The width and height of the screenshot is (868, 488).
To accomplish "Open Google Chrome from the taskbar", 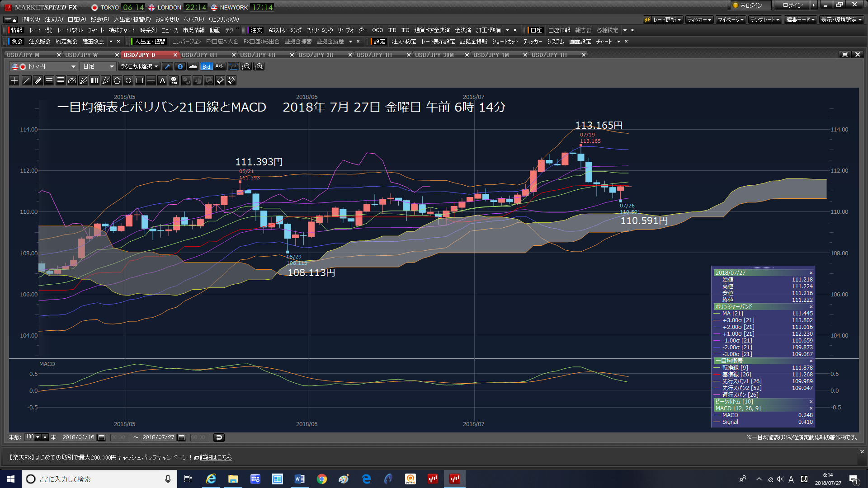I will coord(321,479).
